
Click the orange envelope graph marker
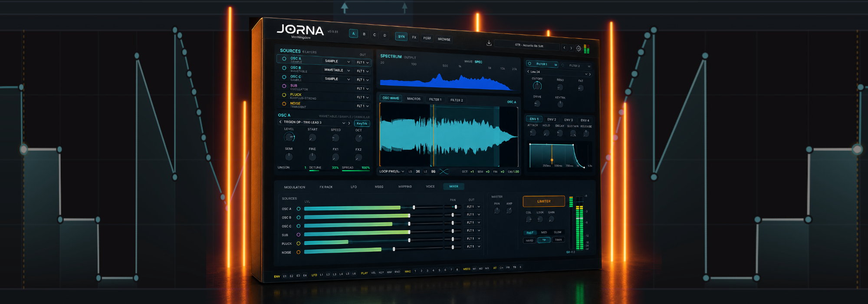coord(552,160)
